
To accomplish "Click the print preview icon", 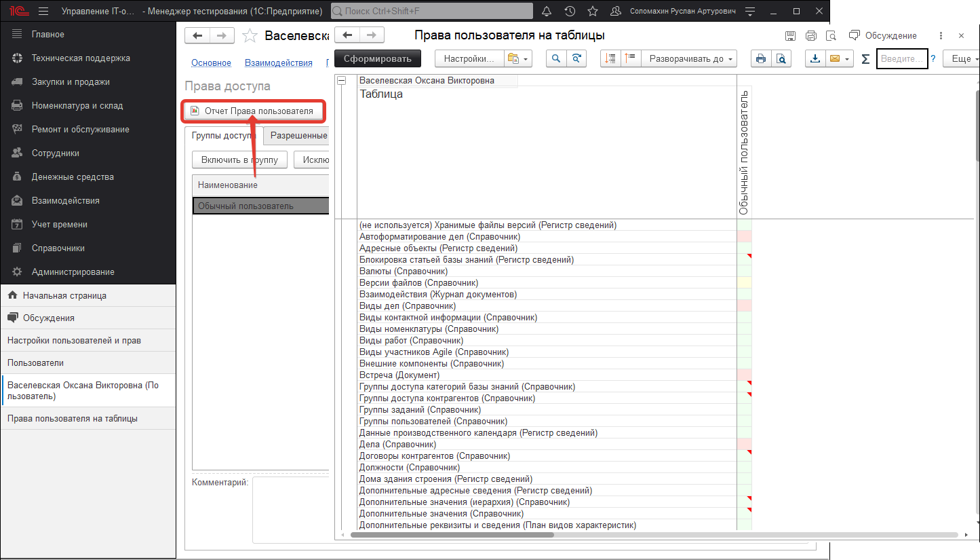I will pos(781,59).
